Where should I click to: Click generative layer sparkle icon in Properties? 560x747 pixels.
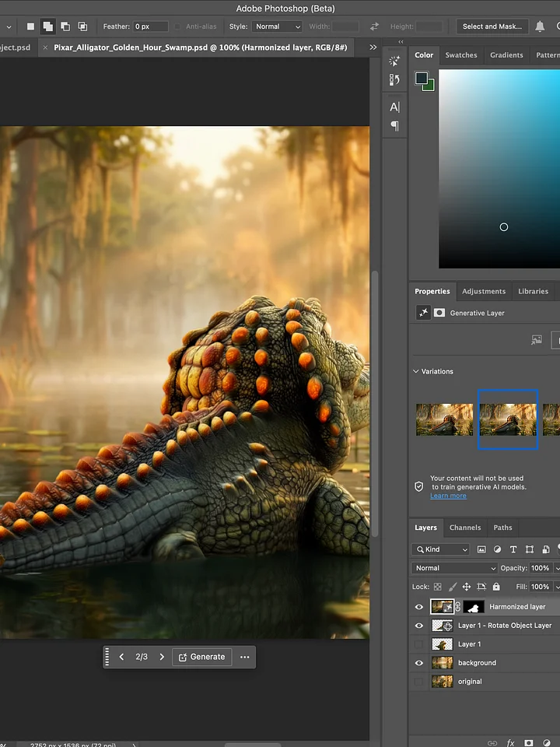423,313
